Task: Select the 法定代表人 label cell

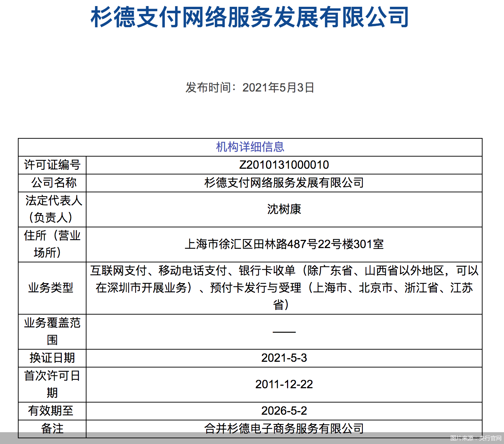Action: click(52, 209)
